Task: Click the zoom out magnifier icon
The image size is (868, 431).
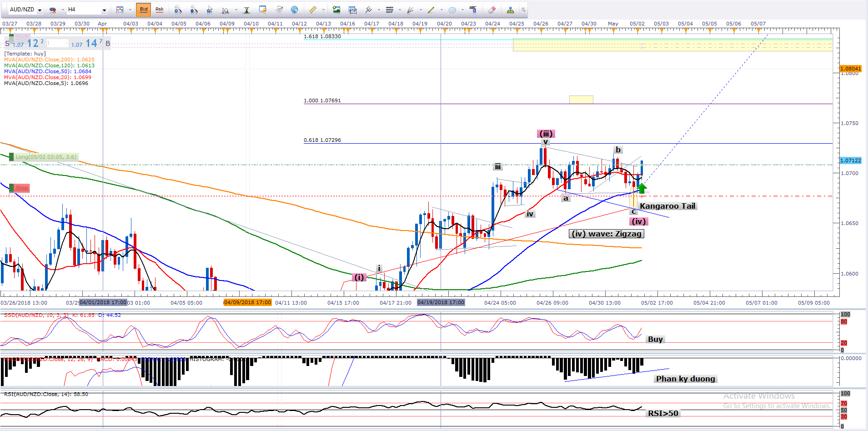Action: [x=194, y=10]
